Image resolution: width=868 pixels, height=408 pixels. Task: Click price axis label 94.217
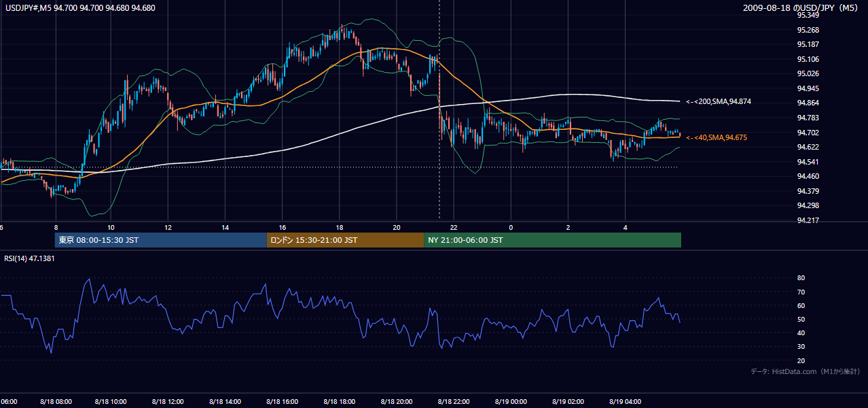(x=808, y=220)
